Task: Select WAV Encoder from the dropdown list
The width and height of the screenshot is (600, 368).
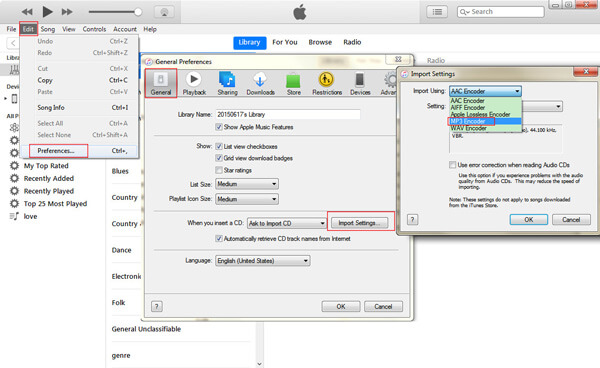Action: tap(485, 128)
